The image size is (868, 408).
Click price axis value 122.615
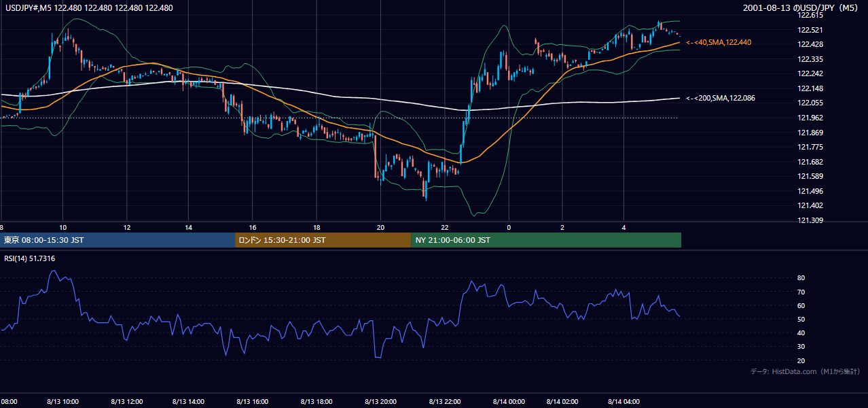(x=811, y=15)
